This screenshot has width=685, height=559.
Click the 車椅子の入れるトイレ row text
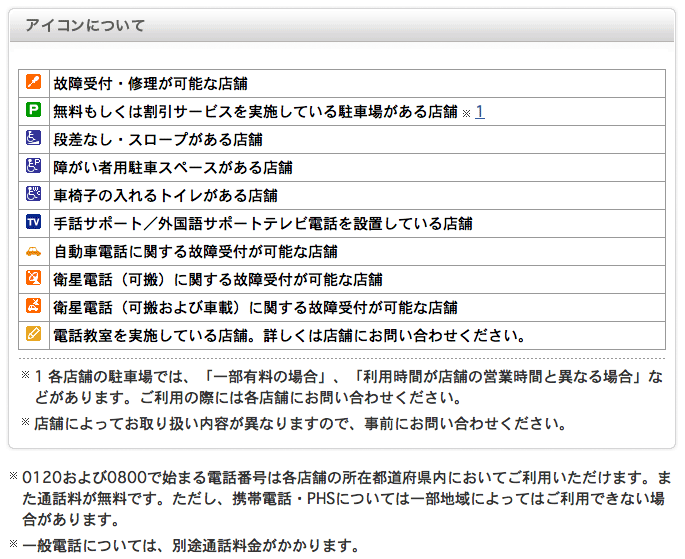166,195
